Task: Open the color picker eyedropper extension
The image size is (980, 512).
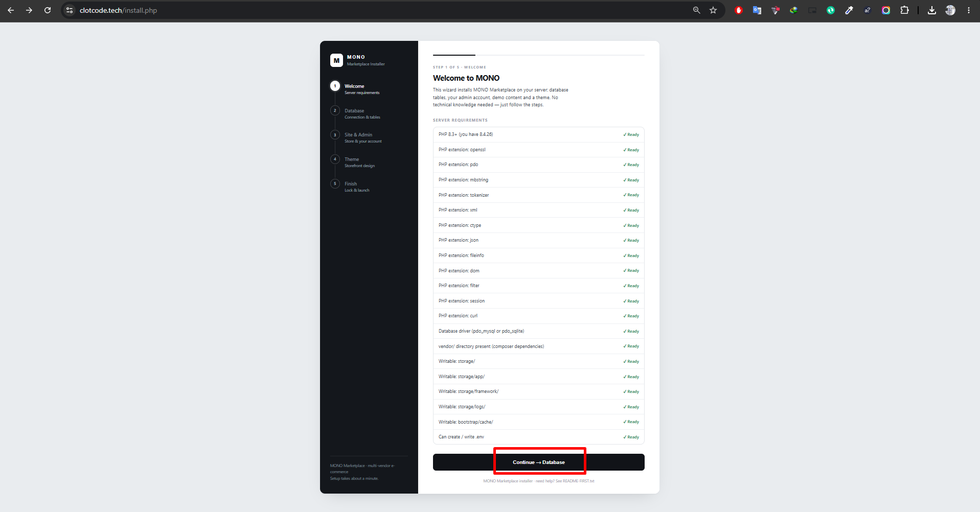Action: tap(849, 10)
